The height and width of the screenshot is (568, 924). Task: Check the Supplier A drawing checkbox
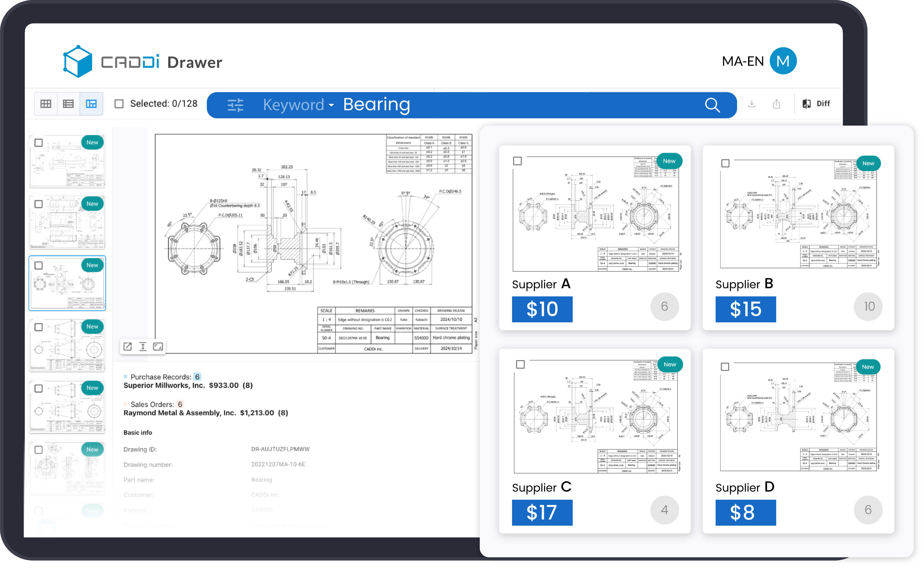517,161
